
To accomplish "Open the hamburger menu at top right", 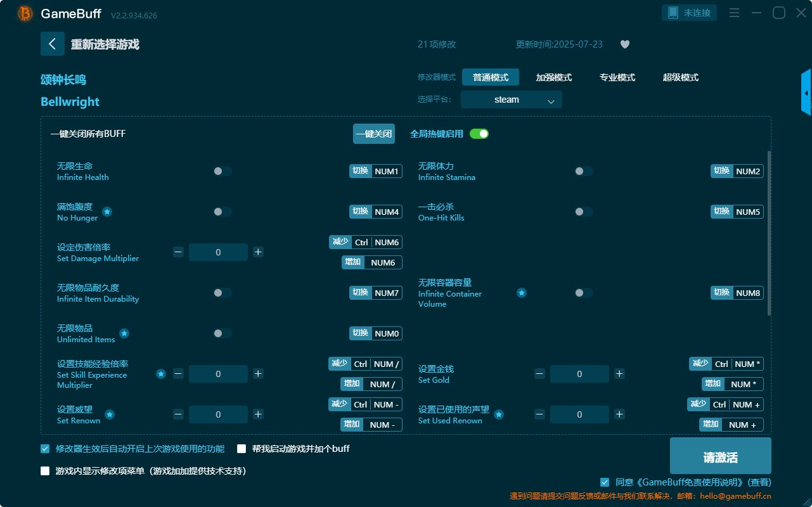I will [733, 12].
